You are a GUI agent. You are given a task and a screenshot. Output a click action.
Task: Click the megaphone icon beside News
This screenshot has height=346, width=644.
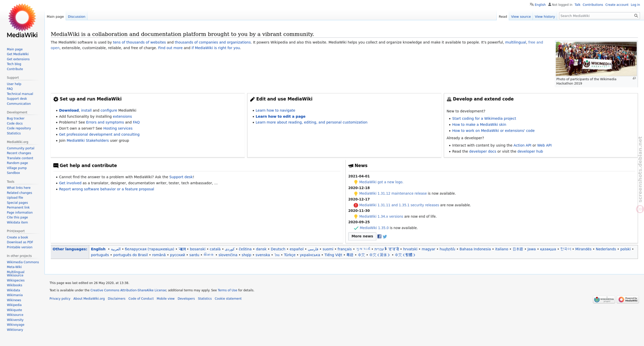pos(351,166)
